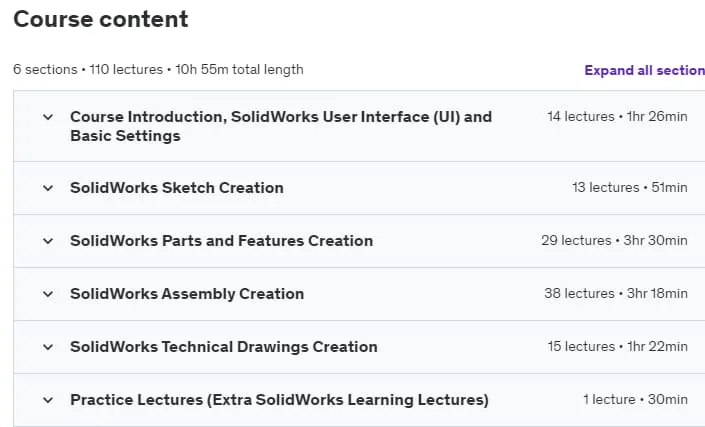Screen dimensions: 705x427
Task: Open SolidWorks Technical Drawings Creation title
Action: (224, 347)
